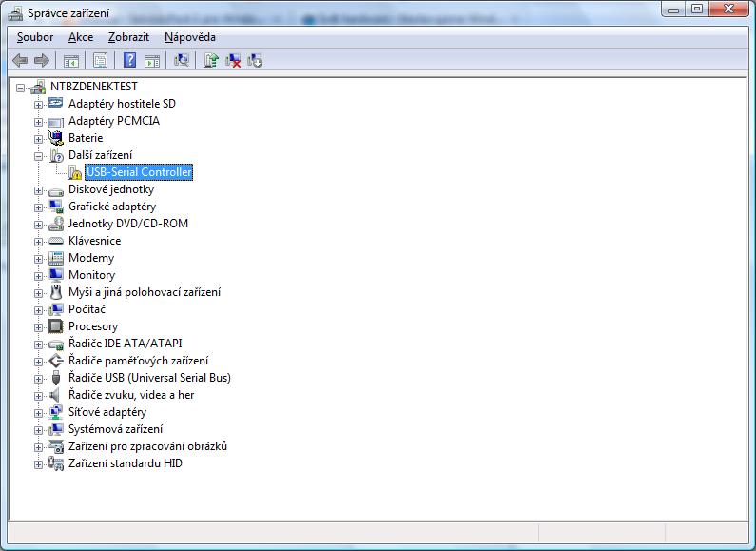756x551 pixels.
Task: Click the Procesory chip icon
Action: (56, 326)
